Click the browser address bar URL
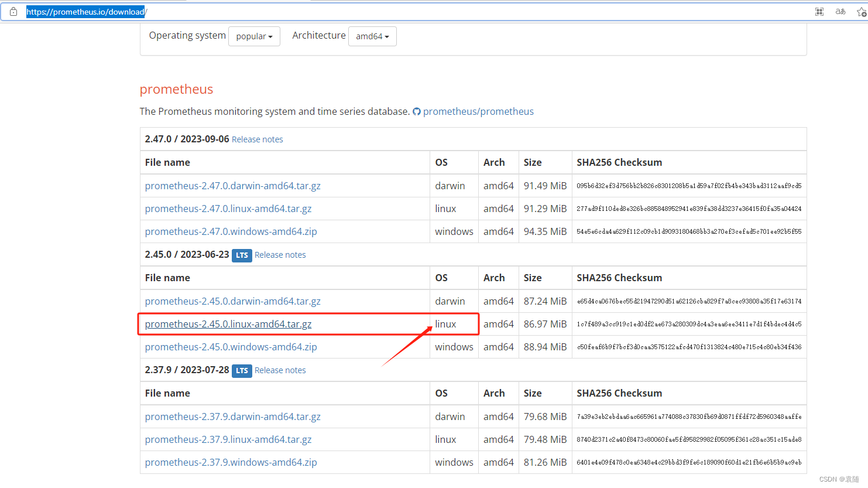868x488 pixels. point(86,11)
